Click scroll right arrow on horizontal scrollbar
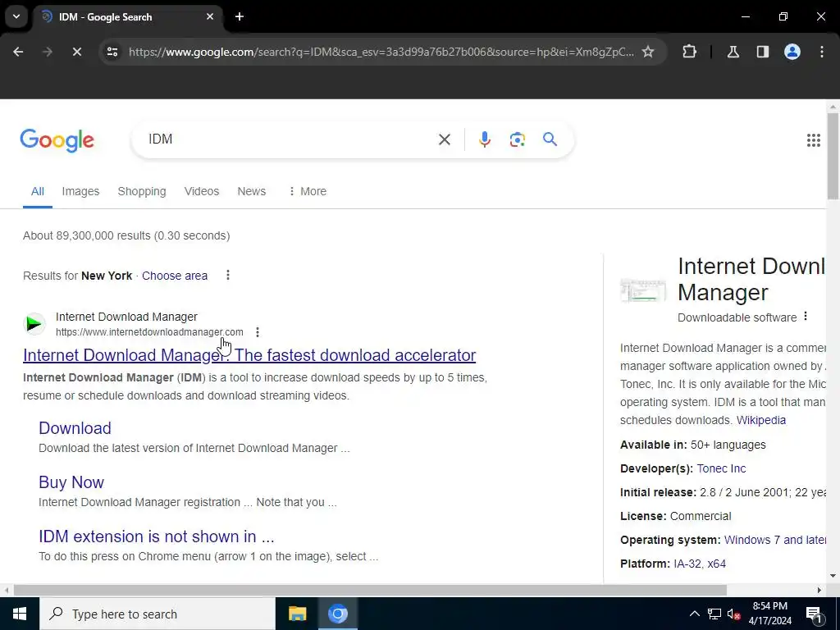This screenshot has height=630, width=840. click(819, 590)
